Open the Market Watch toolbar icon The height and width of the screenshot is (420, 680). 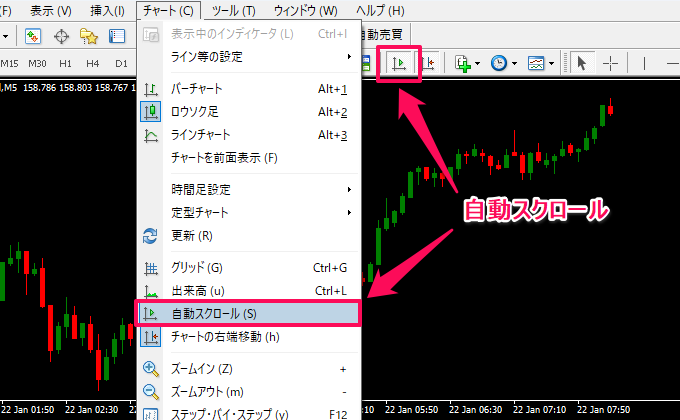pos(33,36)
